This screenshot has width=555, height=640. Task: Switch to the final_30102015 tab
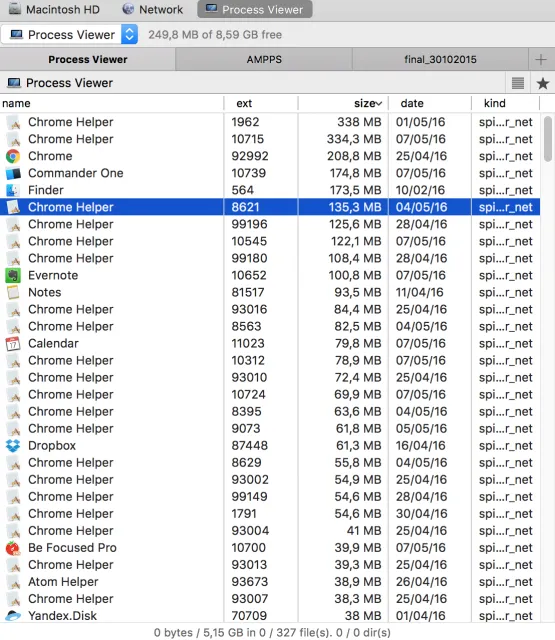pyautogui.click(x=440, y=60)
